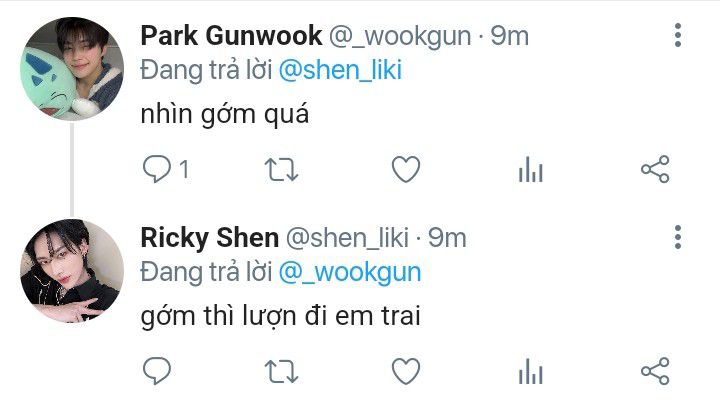Viewport: 720px width, 400px height.
Task: Open more options on Ricky Shen's tweet
Action: [x=678, y=237]
